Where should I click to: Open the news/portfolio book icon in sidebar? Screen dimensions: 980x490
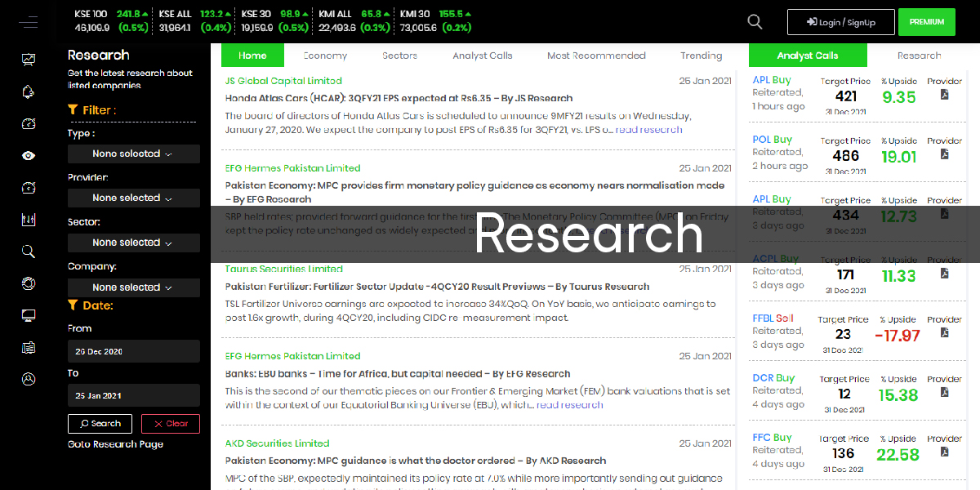coord(29,347)
